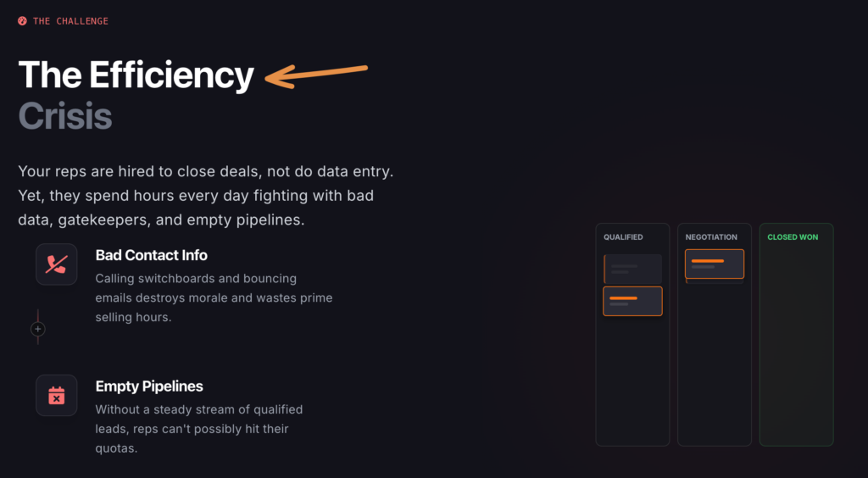Image resolution: width=868 pixels, height=478 pixels.
Task: Click the "The Efficiency" headline
Action: (x=136, y=75)
